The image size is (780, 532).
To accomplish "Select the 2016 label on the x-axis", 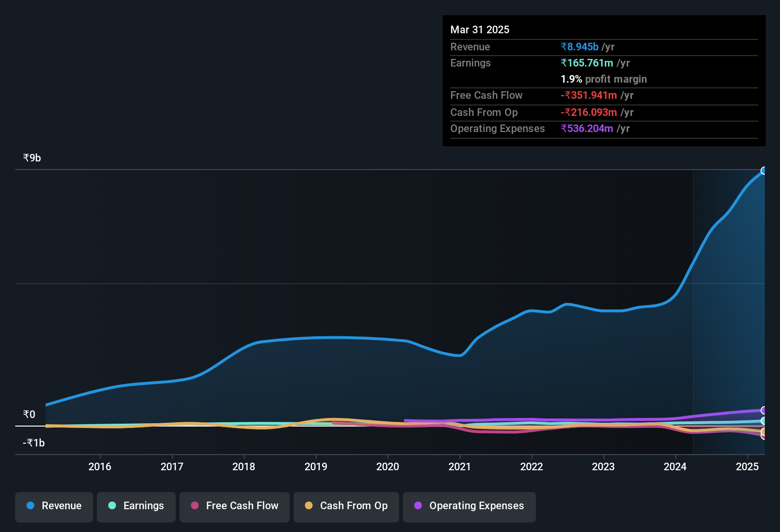I will click(x=100, y=466).
